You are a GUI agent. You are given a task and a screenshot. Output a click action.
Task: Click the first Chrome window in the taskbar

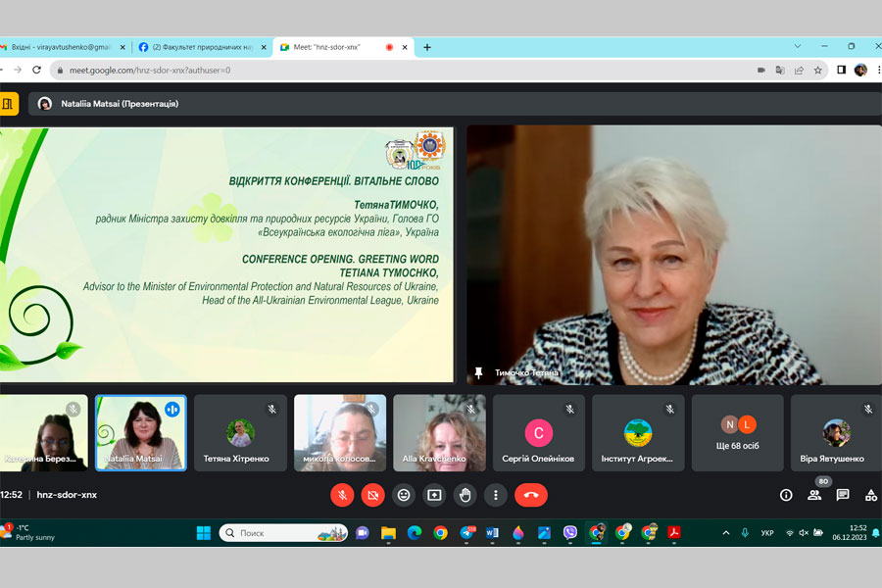coord(440,533)
